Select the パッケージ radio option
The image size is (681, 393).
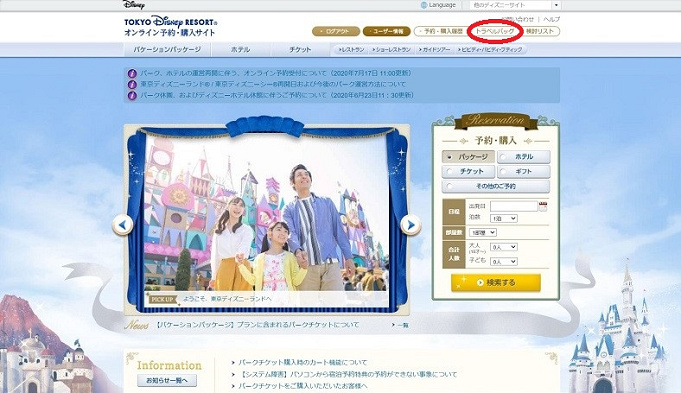click(468, 157)
